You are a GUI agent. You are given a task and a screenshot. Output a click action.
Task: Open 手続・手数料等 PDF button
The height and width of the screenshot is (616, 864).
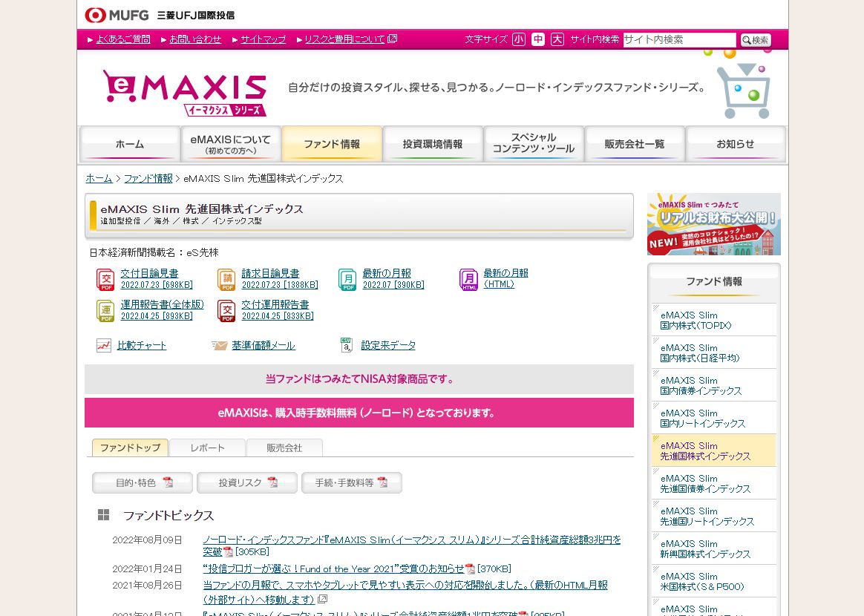[x=352, y=482]
